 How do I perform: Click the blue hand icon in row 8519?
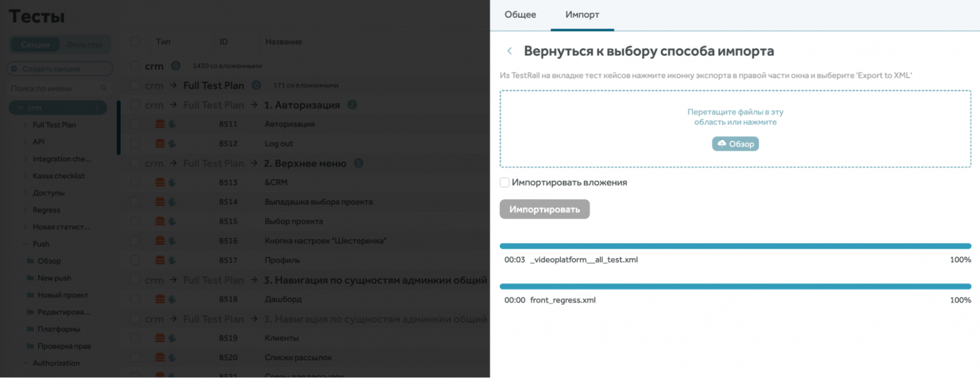click(171, 338)
